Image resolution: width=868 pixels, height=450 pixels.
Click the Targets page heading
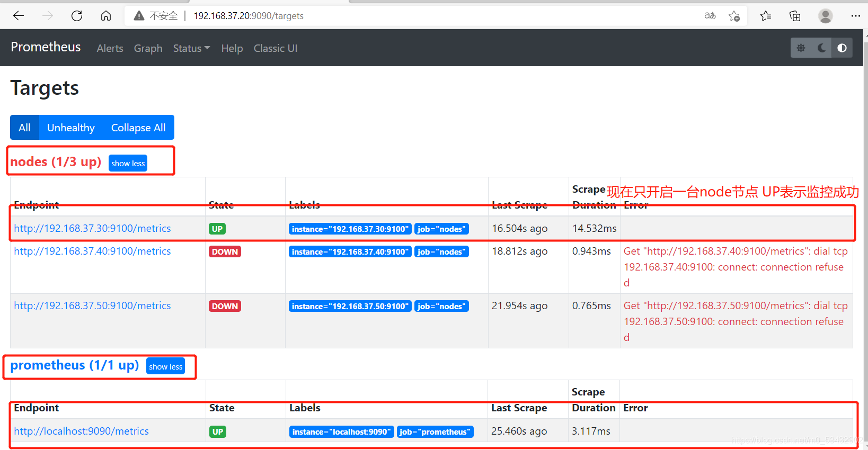click(45, 88)
